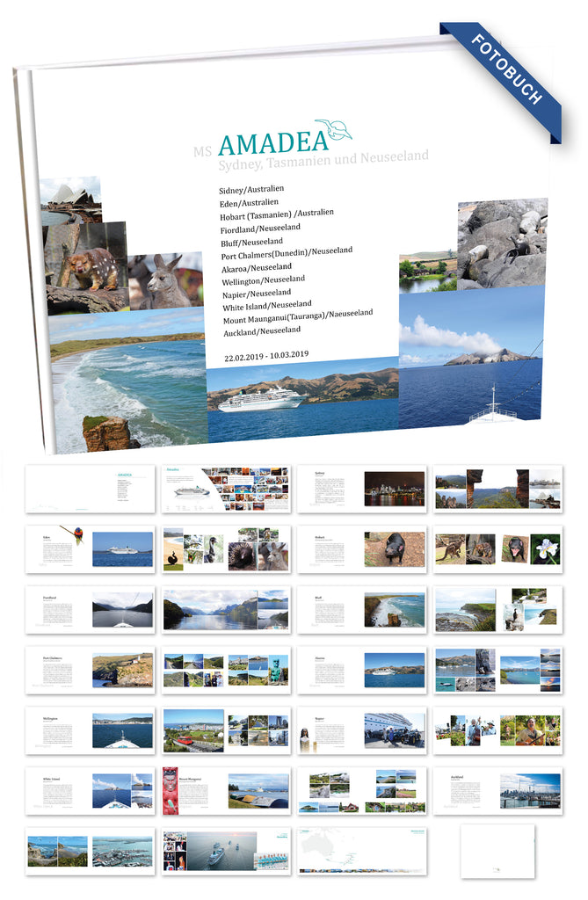
Task: Open the route map page spread
Action: (361, 850)
